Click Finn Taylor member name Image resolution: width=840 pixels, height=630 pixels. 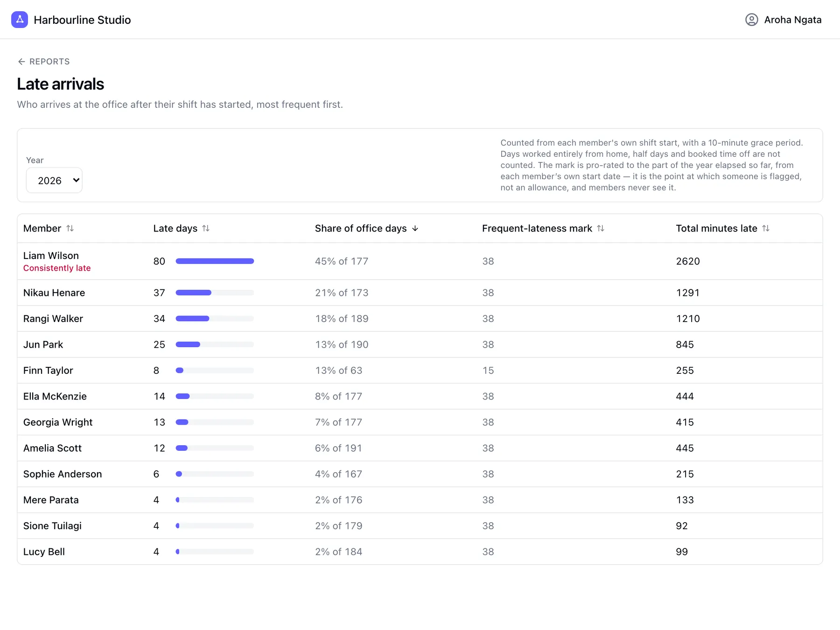[x=48, y=371]
